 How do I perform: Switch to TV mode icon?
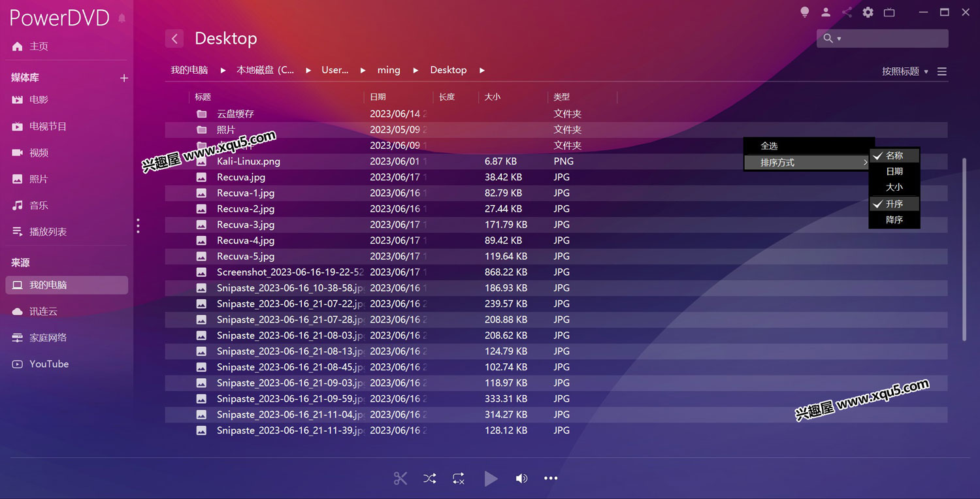tap(889, 12)
